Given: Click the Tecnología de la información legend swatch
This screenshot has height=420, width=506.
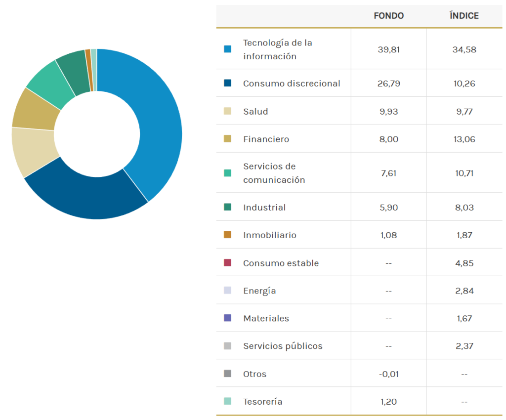Looking at the screenshot, I should pyautogui.click(x=227, y=49).
